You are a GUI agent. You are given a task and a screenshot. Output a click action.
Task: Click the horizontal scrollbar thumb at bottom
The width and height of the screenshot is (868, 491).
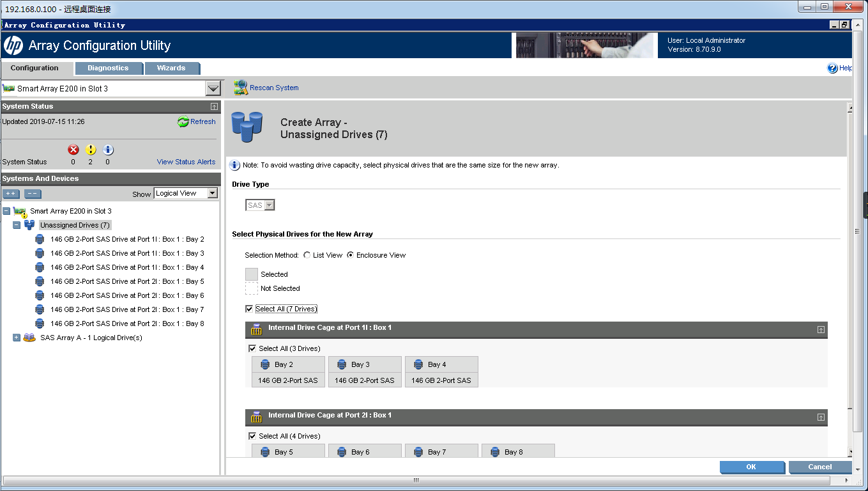(416, 479)
